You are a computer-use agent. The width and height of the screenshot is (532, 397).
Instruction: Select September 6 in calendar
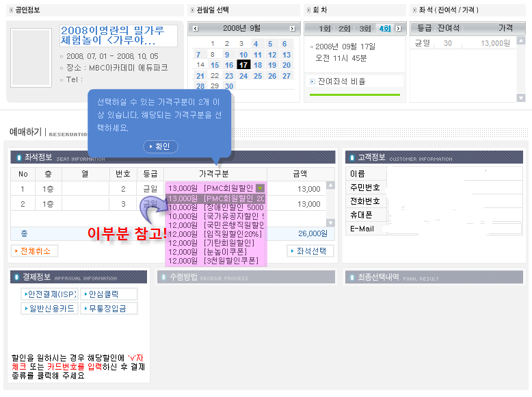(x=284, y=44)
